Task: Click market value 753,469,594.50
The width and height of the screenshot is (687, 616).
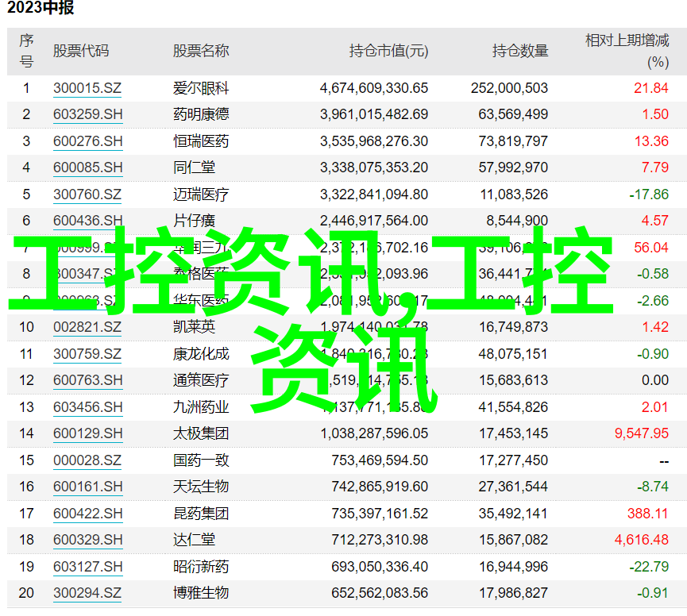Action: click(380, 460)
